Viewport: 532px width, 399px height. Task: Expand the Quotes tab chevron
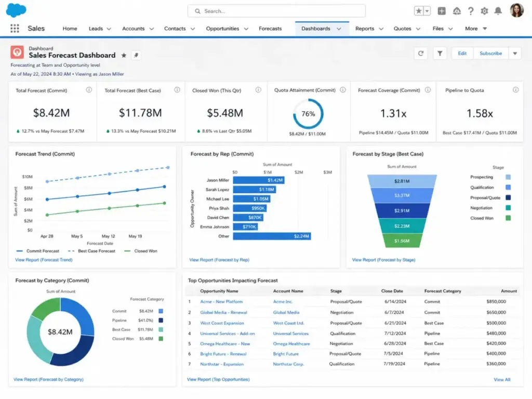point(418,29)
